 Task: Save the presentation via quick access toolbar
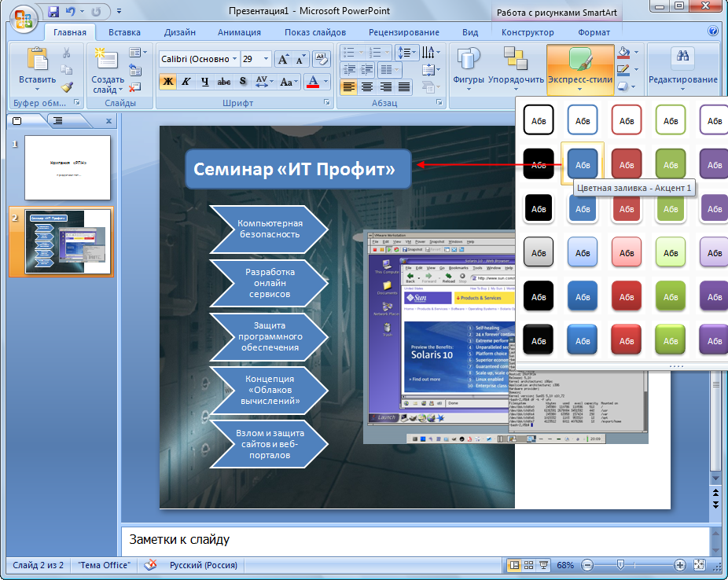click(54, 11)
